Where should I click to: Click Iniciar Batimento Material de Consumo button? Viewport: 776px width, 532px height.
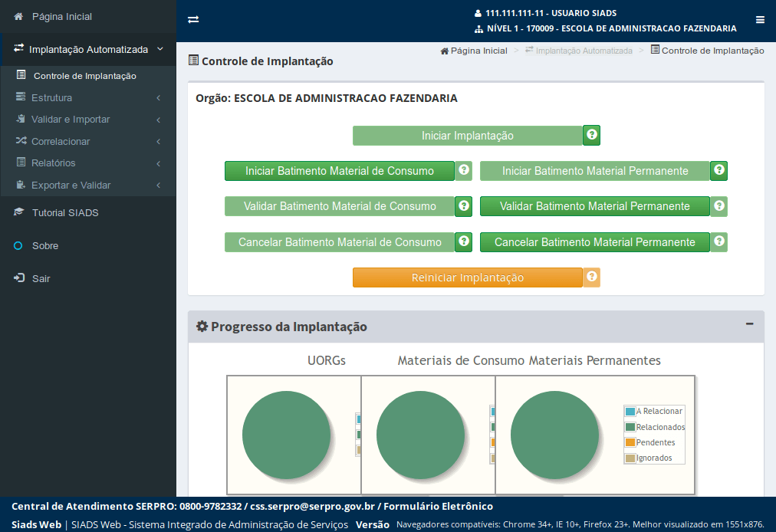pyautogui.click(x=340, y=171)
